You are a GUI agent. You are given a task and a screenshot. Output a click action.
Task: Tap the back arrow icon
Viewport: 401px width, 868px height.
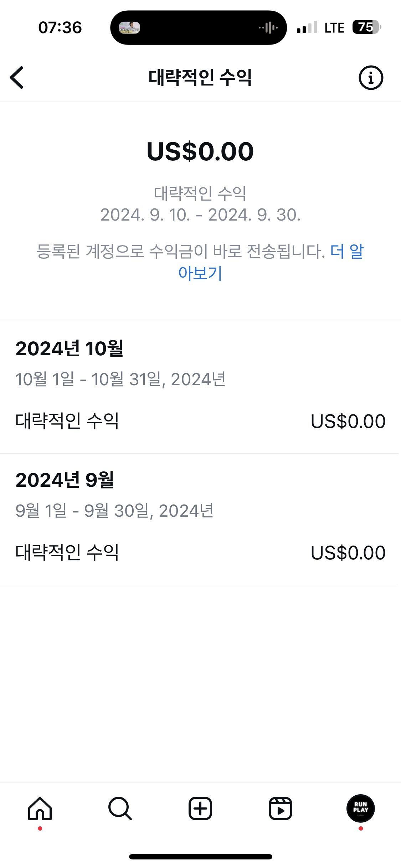(17, 77)
